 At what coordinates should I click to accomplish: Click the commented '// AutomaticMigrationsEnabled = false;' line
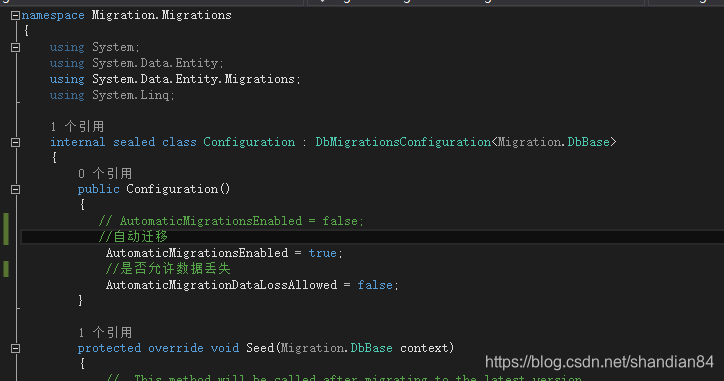[231, 221]
